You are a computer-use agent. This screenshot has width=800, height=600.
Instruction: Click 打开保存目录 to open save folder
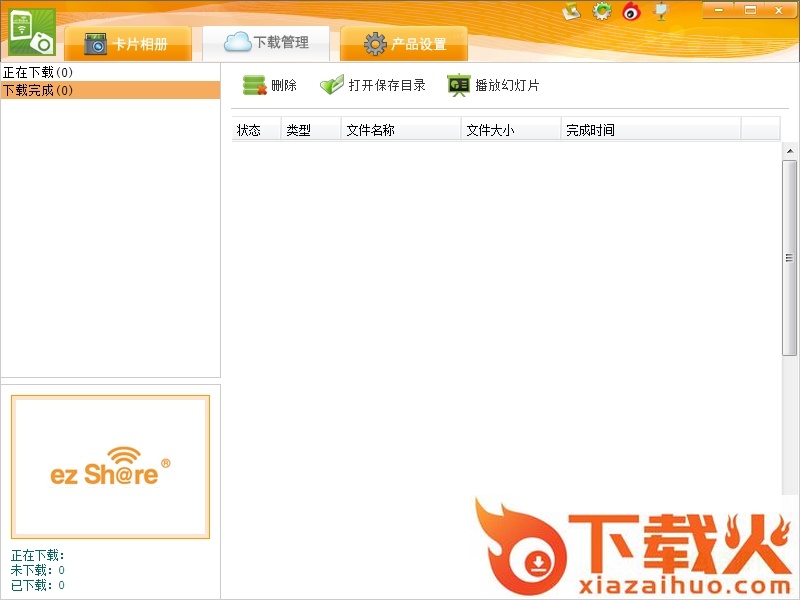tap(373, 86)
